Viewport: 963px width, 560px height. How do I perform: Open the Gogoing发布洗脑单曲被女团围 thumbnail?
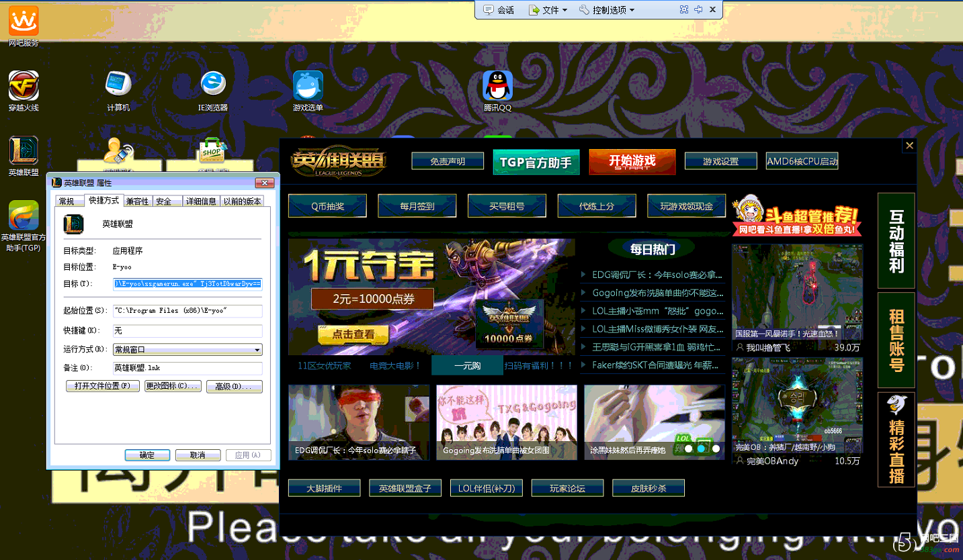pyautogui.click(x=507, y=422)
